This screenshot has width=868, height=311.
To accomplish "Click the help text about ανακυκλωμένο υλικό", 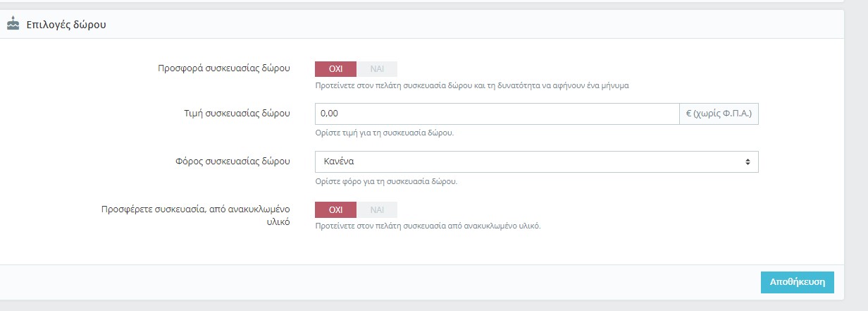I will (x=428, y=226).
